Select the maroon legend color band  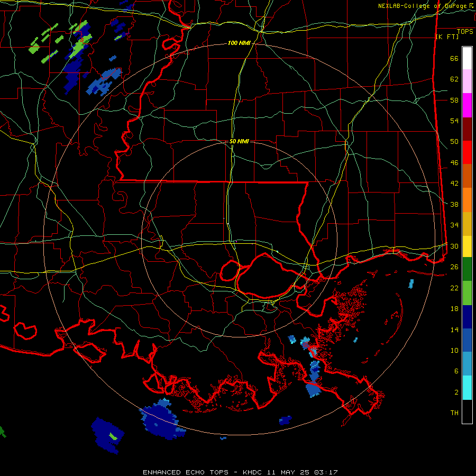(467, 130)
